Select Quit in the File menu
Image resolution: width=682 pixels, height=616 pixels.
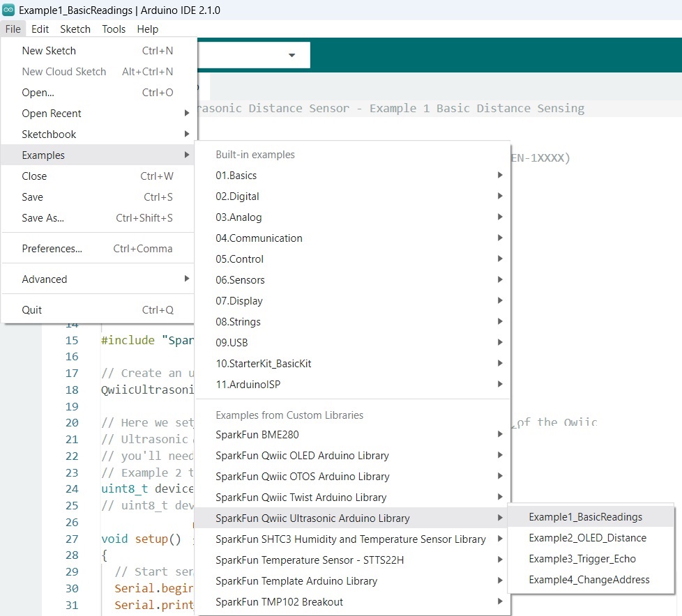coord(98,310)
